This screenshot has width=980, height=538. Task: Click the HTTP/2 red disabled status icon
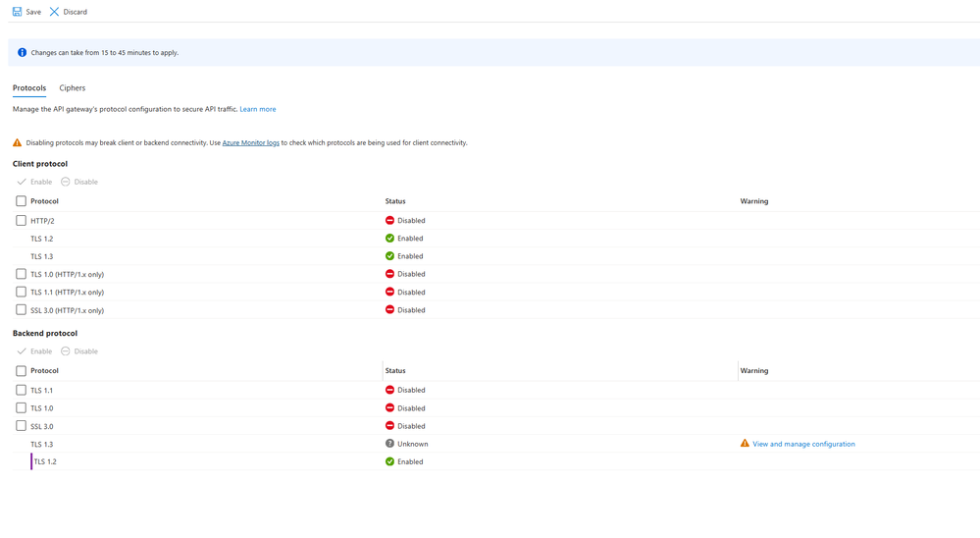point(389,220)
